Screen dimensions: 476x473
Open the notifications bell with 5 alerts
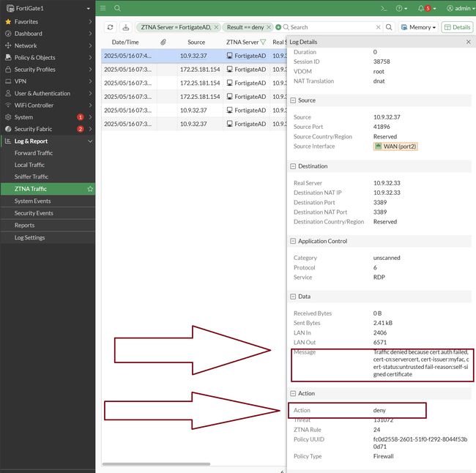427,9
